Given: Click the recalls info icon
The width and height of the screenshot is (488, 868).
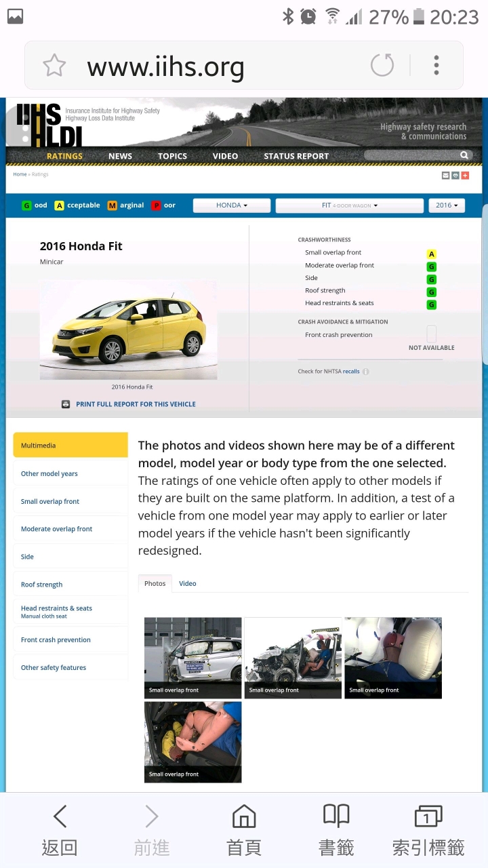Looking at the screenshot, I should [366, 372].
